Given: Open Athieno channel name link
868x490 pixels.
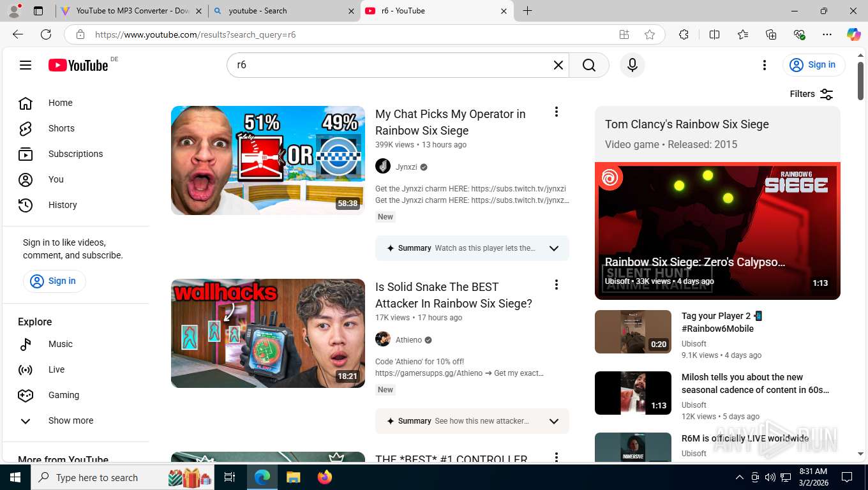Looking at the screenshot, I should (408, 339).
